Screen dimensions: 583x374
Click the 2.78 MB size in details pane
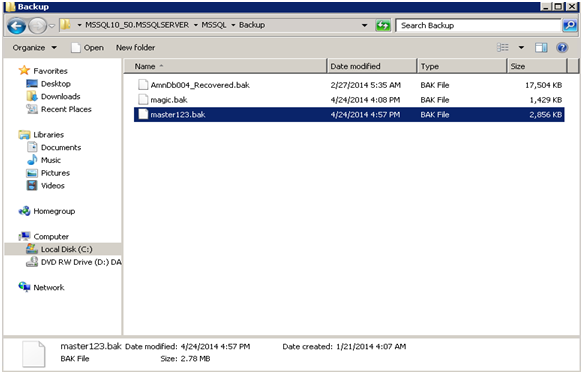[196, 359]
